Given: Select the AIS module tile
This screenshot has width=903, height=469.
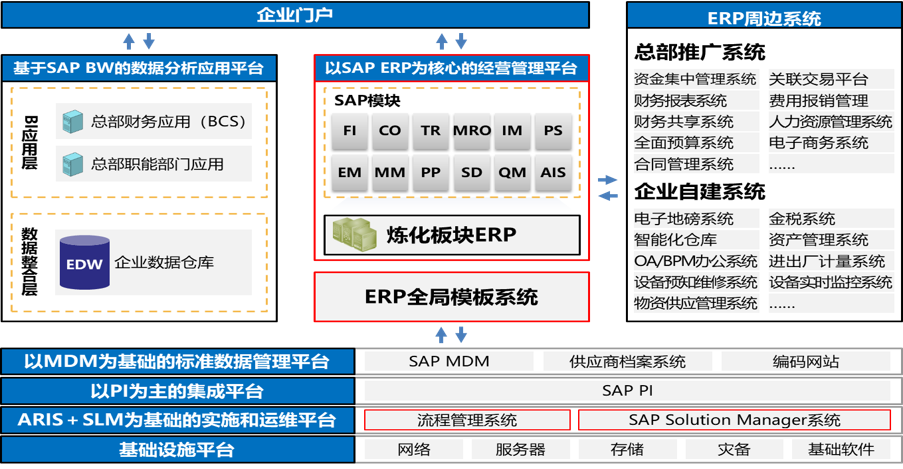Looking at the screenshot, I should point(553,172).
